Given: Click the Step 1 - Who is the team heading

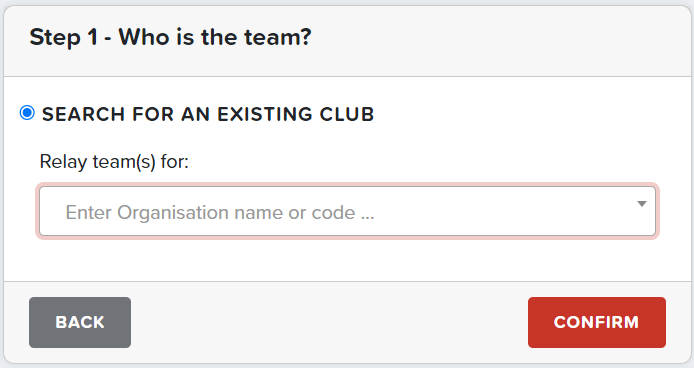Looking at the screenshot, I should 170,37.
